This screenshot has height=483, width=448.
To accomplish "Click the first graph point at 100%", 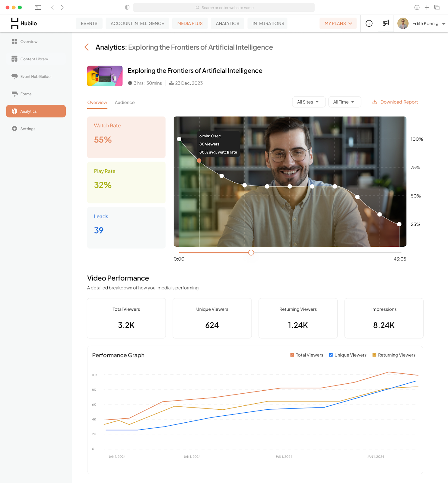I will (x=179, y=139).
